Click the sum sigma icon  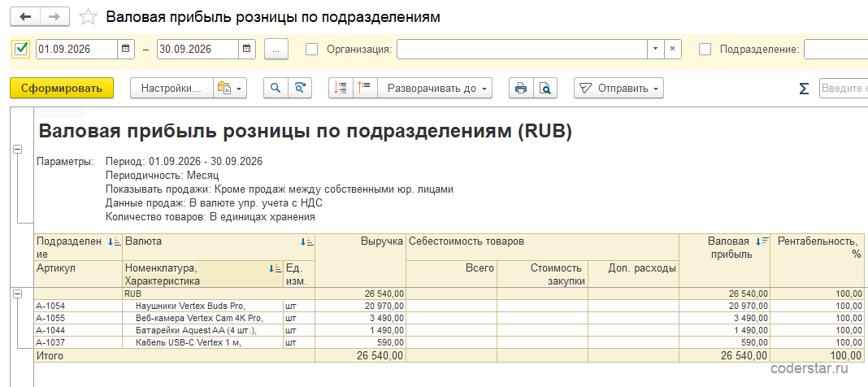tap(804, 89)
